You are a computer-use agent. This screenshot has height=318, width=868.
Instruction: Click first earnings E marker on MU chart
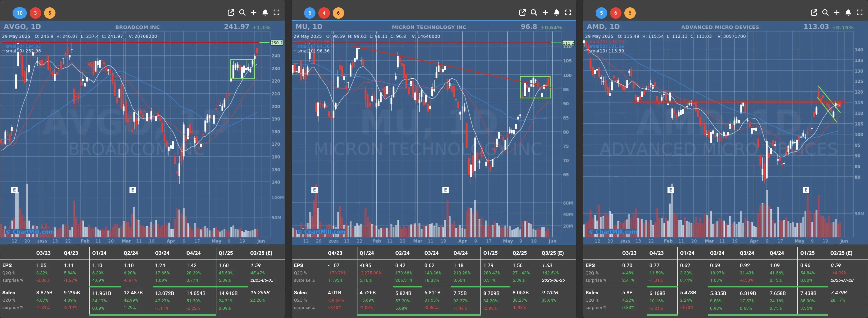[x=314, y=190]
